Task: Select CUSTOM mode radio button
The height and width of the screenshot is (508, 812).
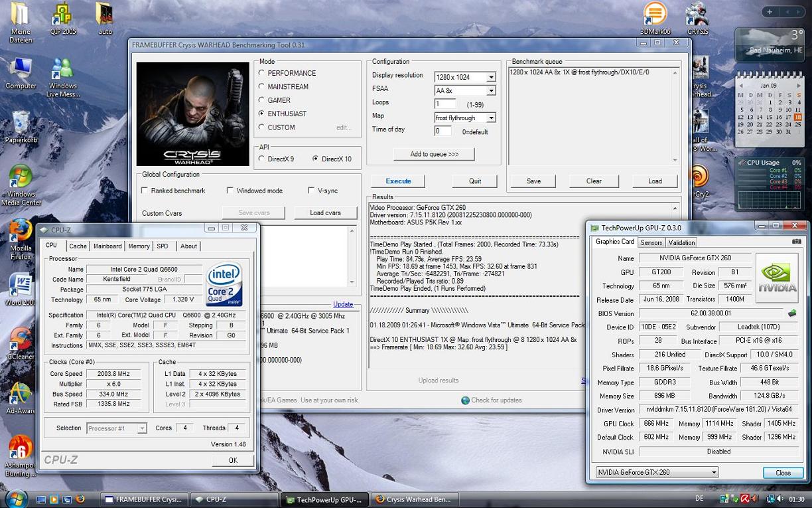Action: coord(261,127)
